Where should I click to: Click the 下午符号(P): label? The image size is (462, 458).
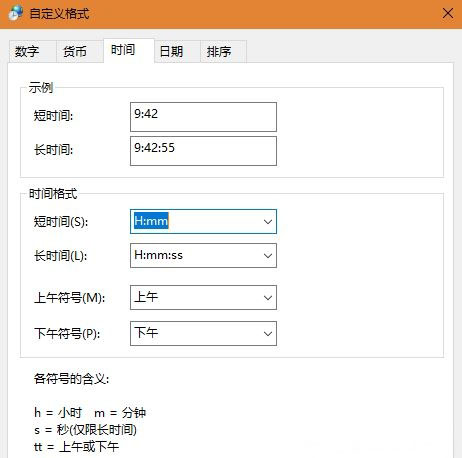(67, 334)
